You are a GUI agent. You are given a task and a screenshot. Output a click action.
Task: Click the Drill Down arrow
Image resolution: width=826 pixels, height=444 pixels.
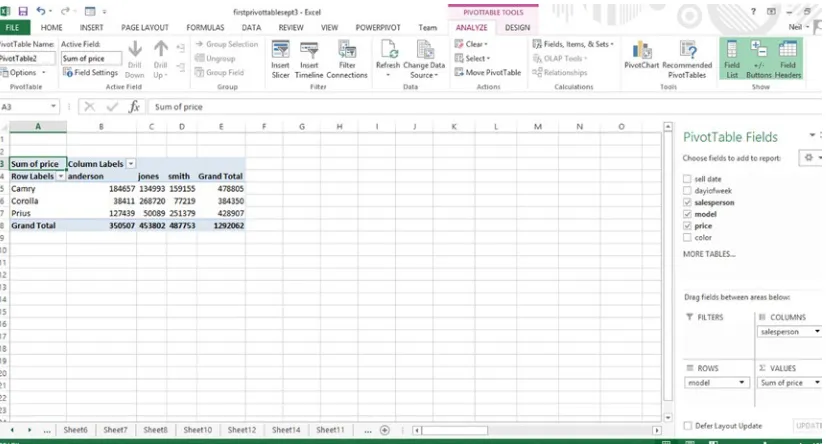pos(134,60)
